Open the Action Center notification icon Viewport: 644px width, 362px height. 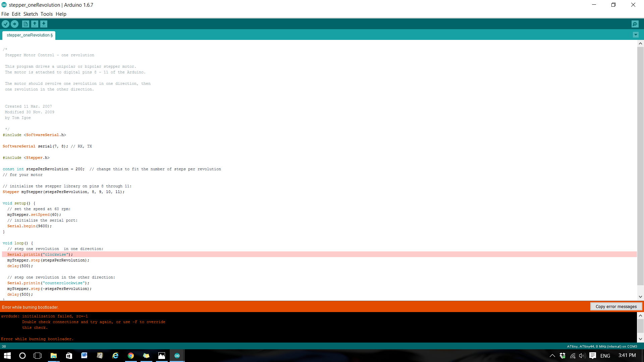click(593, 356)
